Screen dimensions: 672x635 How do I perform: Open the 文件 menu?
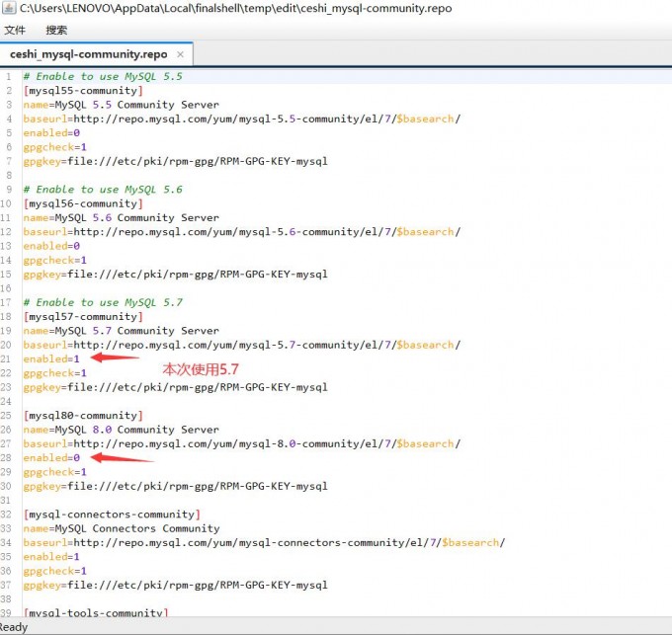point(15,30)
